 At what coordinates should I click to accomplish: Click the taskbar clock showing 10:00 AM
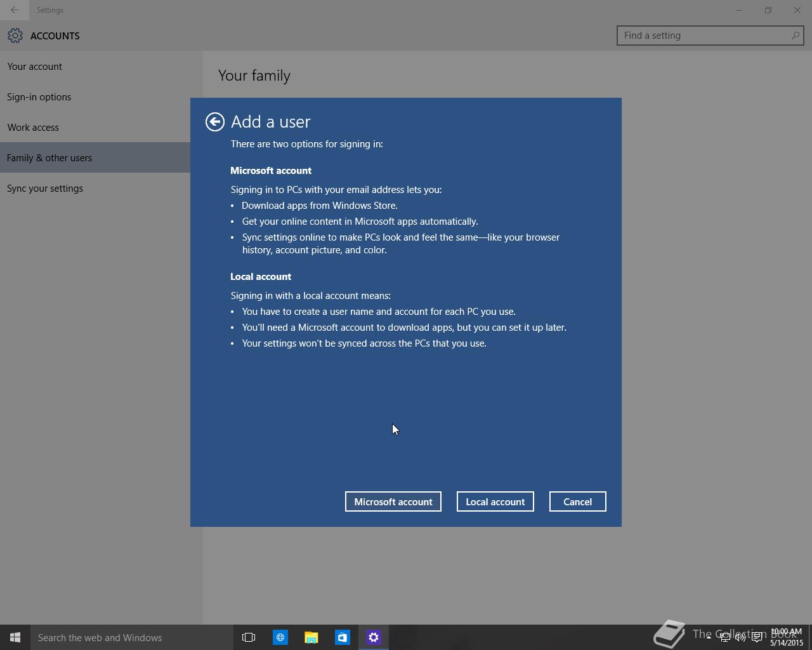pyautogui.click(x=787, y=637)
